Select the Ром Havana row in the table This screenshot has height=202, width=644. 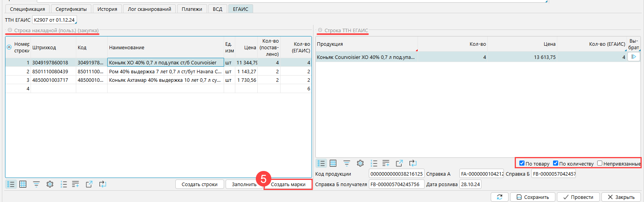[x=165, y=72]
